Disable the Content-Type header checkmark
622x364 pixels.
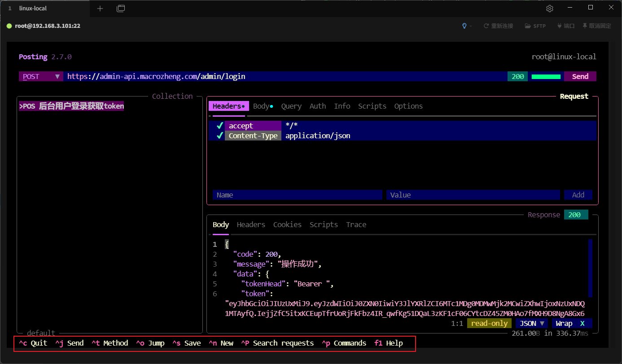coord(219,136)
